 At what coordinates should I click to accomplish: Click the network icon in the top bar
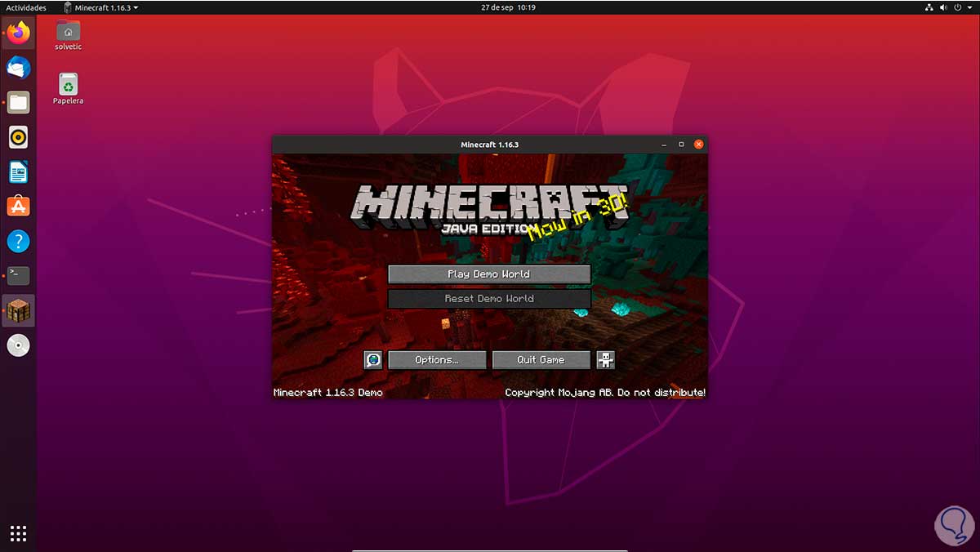(x=929, y=7)
